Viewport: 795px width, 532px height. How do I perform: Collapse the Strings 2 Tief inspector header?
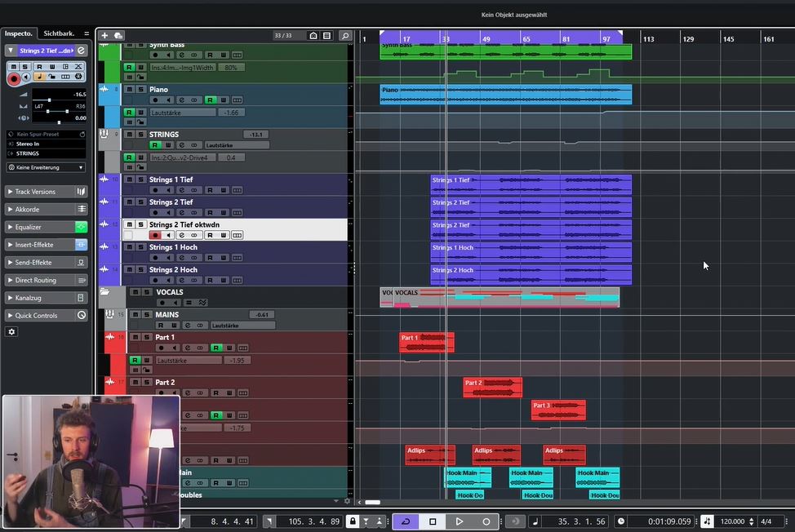click(x=11, y=51)
